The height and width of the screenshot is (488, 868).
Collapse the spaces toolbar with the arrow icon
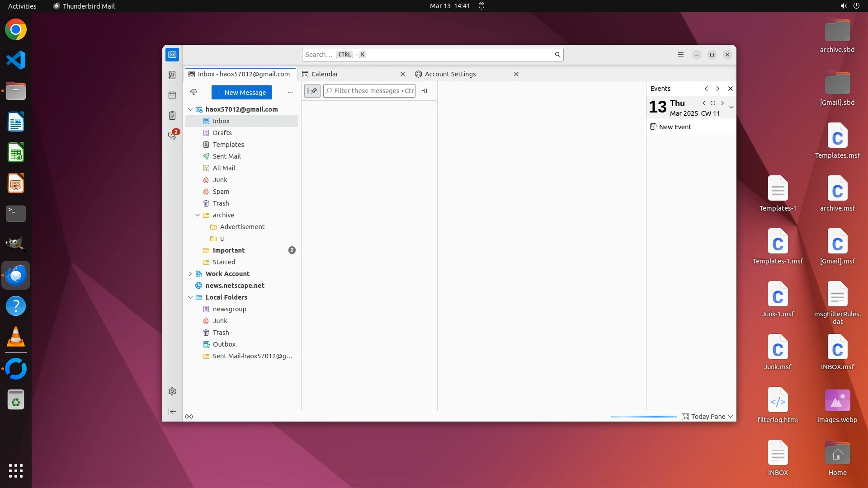tap(172, 411)
